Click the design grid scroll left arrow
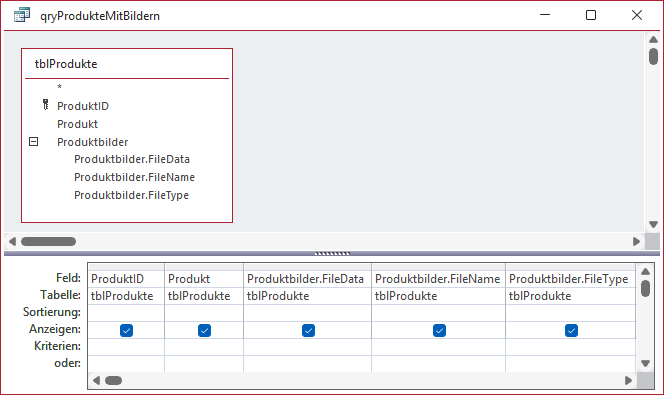This screenshot has height=395, width=664. click(x=97, y=380)
